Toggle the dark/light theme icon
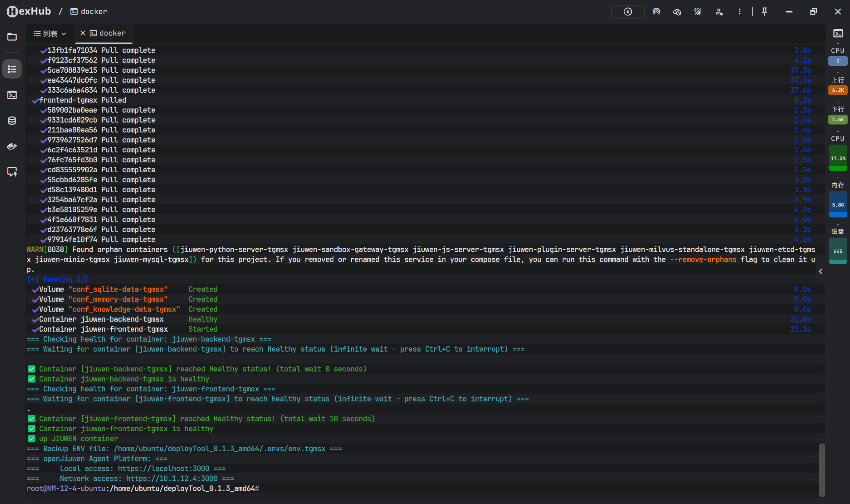Viewport: 850px width, 504px height. coord(698,12)
